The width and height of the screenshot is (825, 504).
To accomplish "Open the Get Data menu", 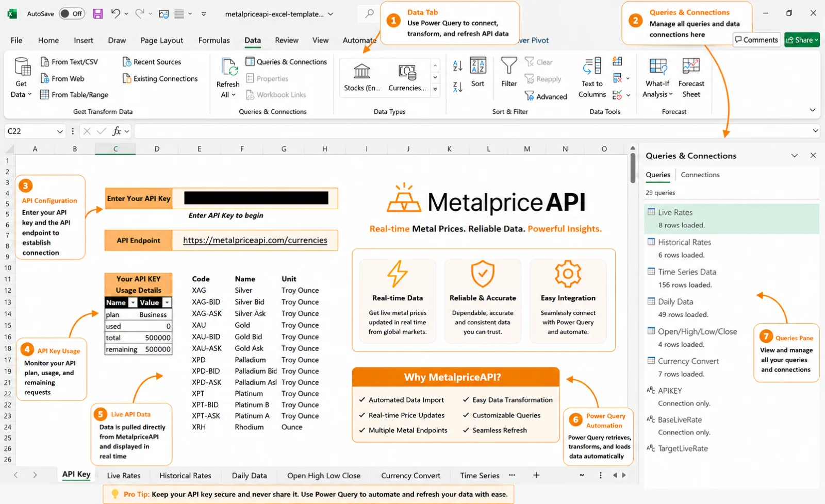I will (x=21, y=77).
